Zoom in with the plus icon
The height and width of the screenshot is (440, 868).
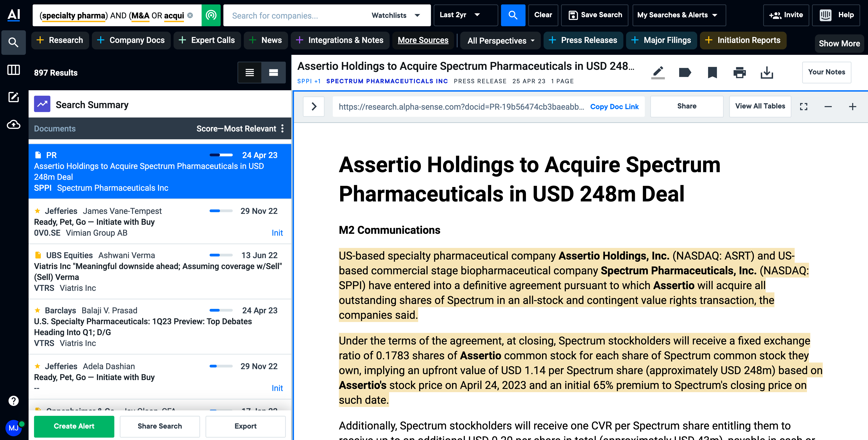pyautogui.click(x=853, y=107)
